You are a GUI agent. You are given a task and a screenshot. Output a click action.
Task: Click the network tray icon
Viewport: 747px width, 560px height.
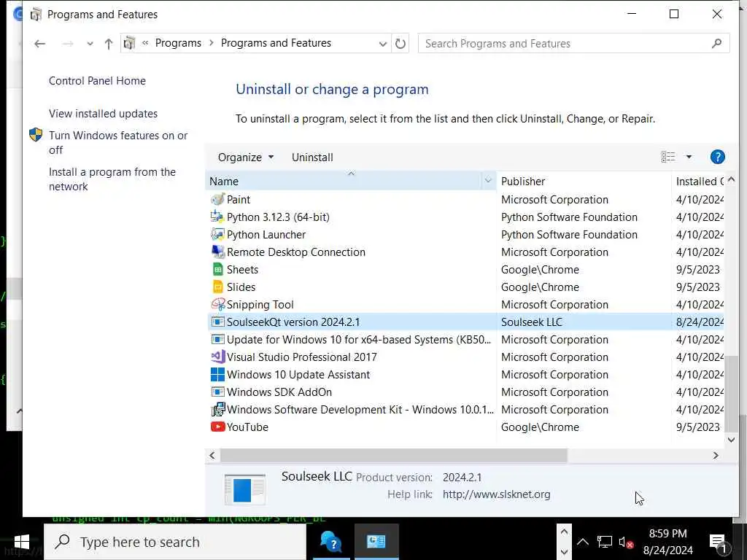coord(605,542)
